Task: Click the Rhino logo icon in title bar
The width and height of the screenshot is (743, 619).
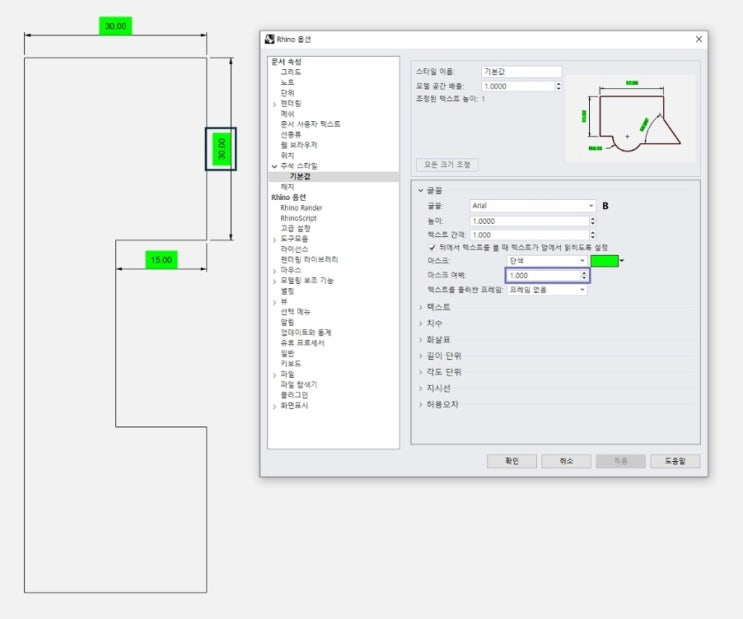Action: coord(270,39)
